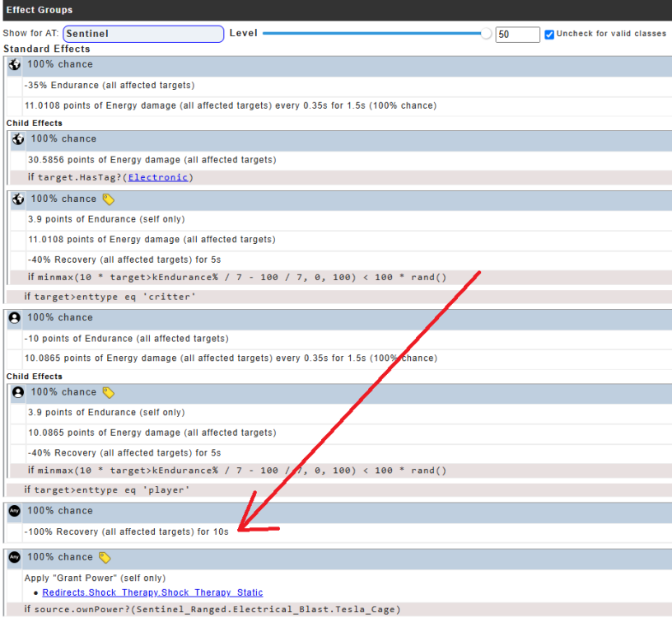This screenshot has height=618, width=672.
Task: Toggle the 'Uncheck for valid classes' checkbox
Action: pos(549,35)
